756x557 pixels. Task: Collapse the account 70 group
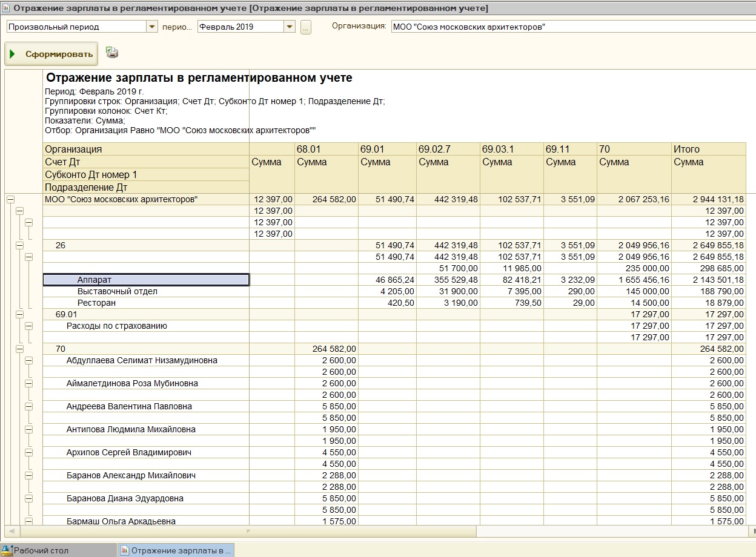(19, 349)
